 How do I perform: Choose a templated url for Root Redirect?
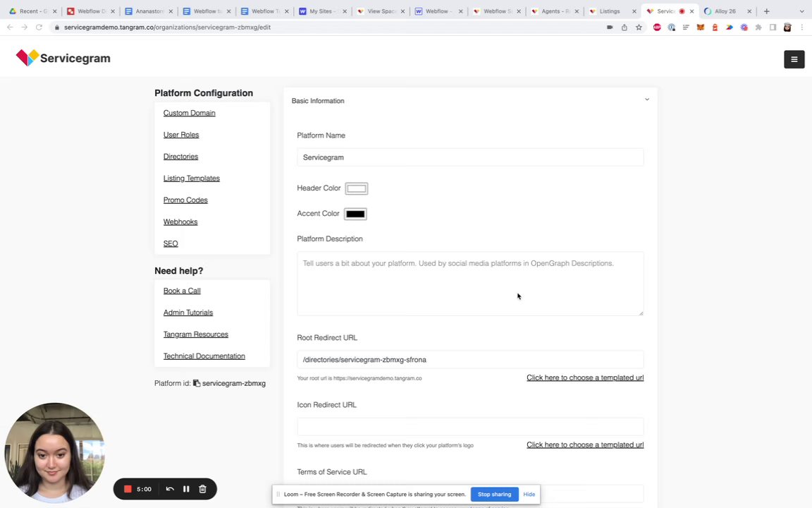[584, 377]
